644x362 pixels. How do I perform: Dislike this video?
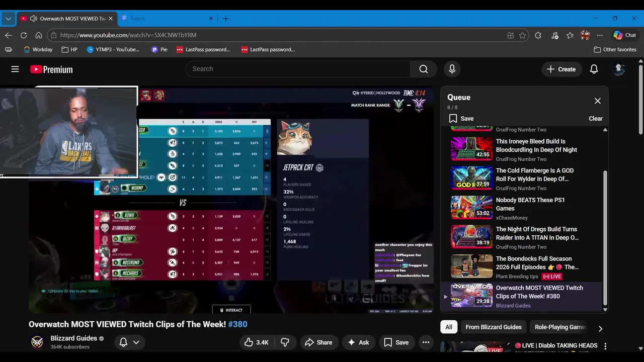(285, 342)
